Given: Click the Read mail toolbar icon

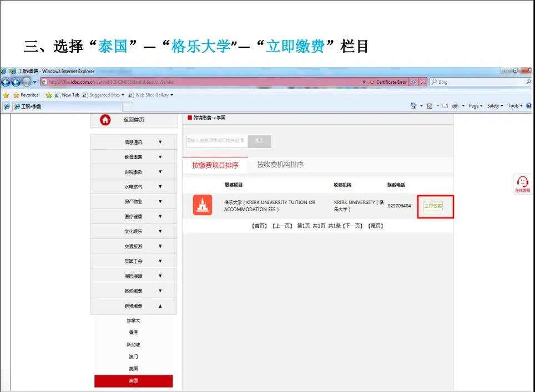Looking at the screenshot, I should click(445, 106).
